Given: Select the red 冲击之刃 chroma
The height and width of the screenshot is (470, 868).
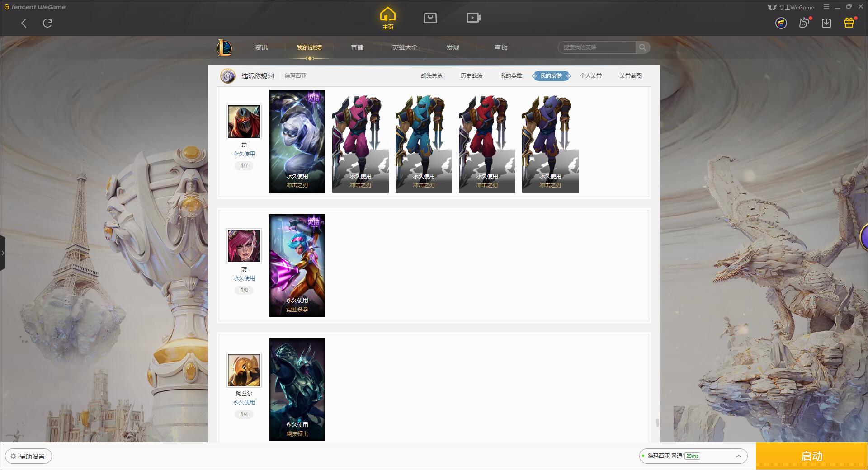Looking at the screenshot, I should (487, 141).
